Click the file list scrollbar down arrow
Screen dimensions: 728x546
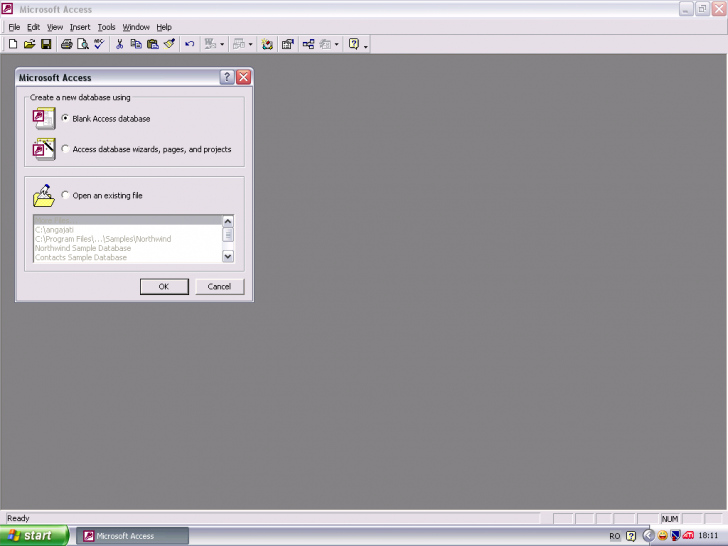pyautogui.click(x=228, y=256)
